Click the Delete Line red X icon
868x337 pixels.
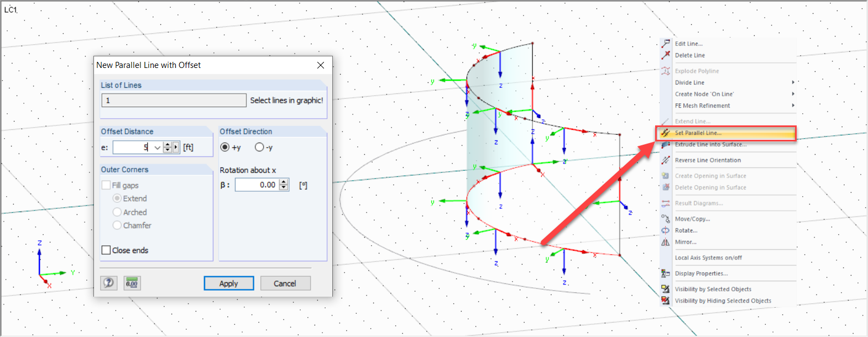[666, 55]
